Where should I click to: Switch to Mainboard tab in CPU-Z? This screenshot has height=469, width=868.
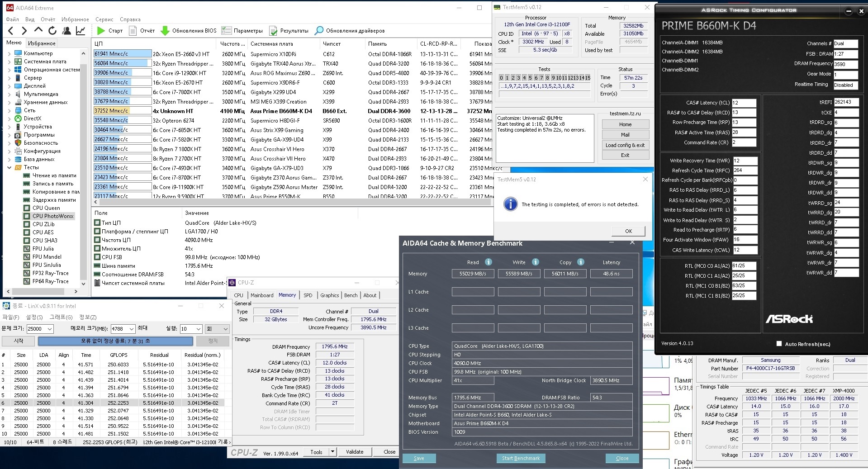[x=262, y=295]
